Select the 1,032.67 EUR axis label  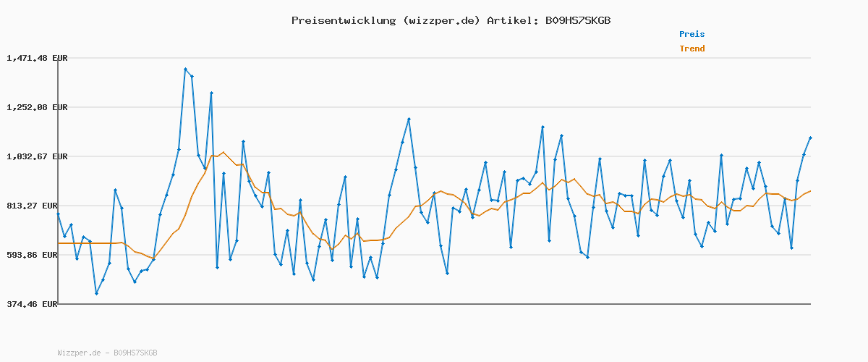pyautogui.click(x=37, y=156)
